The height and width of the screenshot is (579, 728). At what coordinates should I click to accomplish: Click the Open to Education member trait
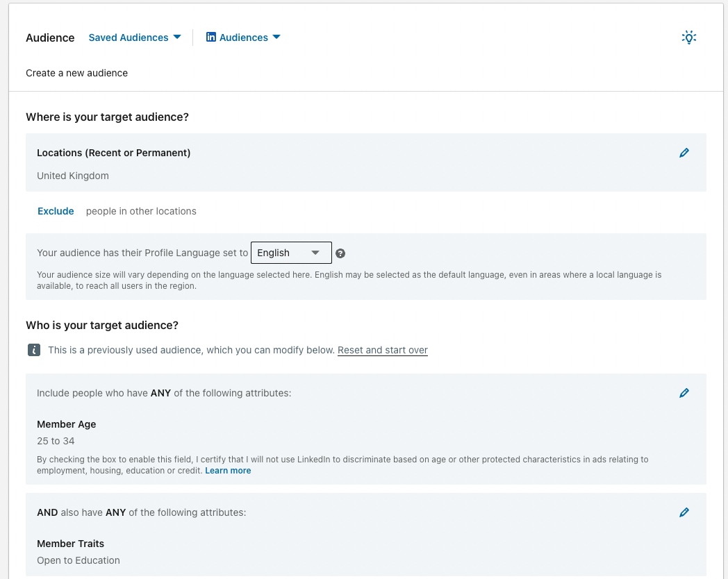(x=78, y=560)
